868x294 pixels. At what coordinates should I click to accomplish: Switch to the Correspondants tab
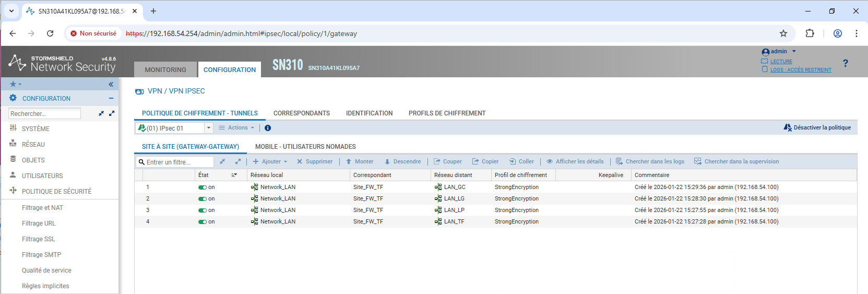pyautogui.click(x=301, y=113)
